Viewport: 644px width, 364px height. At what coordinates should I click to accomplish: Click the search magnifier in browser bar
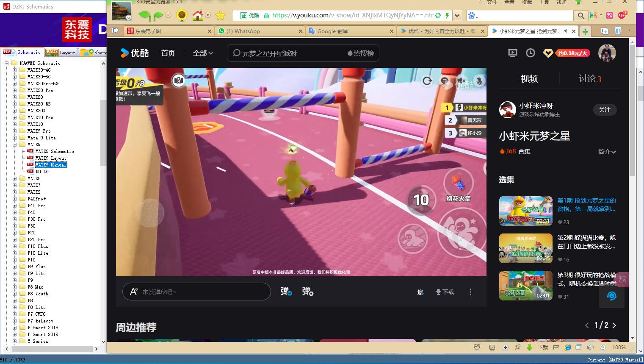click(581, 16)
